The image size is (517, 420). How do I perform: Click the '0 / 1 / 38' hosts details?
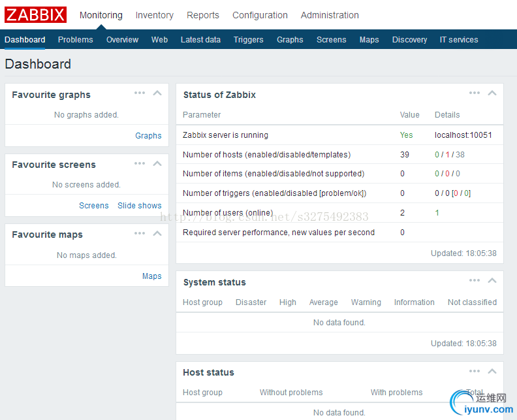click(x=450, y=154)
